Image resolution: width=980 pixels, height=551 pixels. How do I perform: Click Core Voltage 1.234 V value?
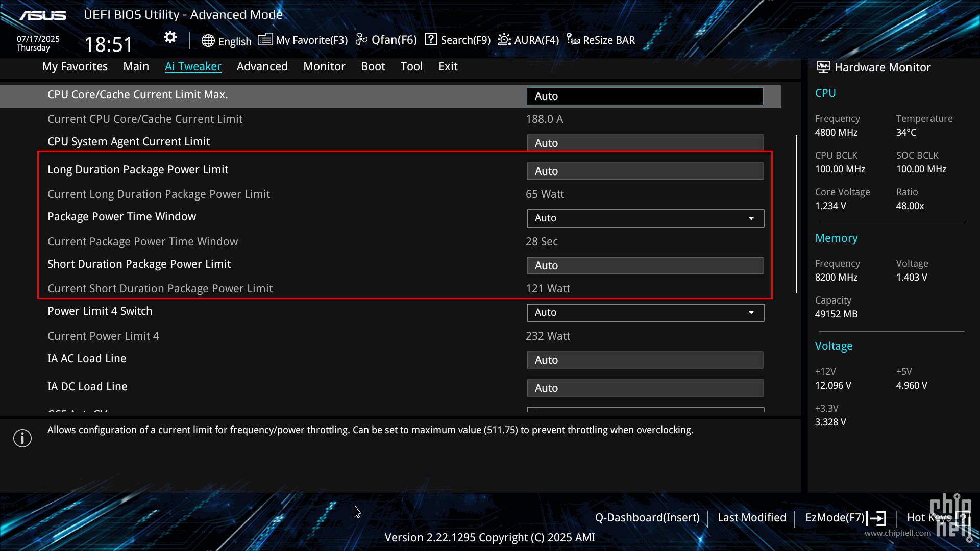[830, 206]
